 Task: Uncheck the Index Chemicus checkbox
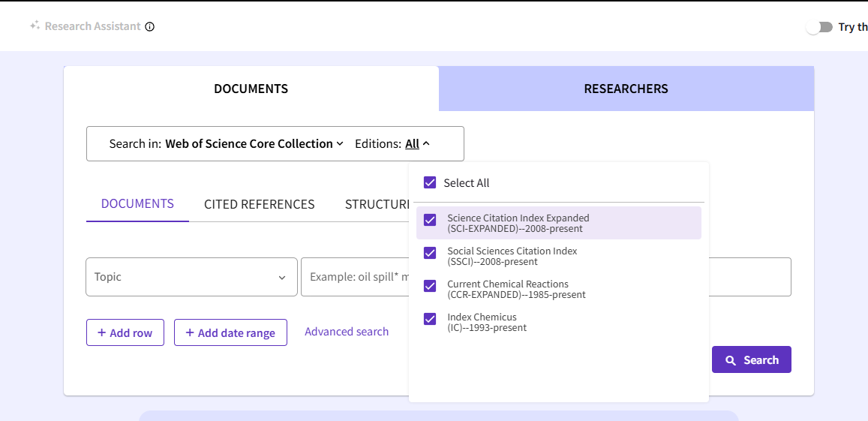430,319
